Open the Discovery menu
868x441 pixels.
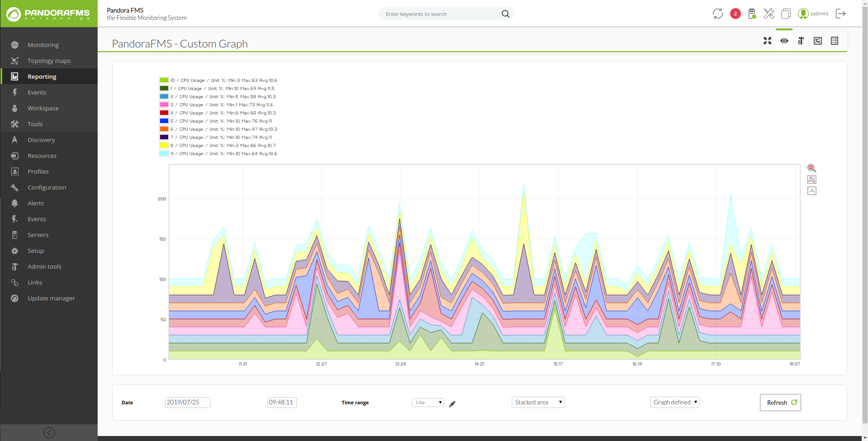tap(49, 140)
